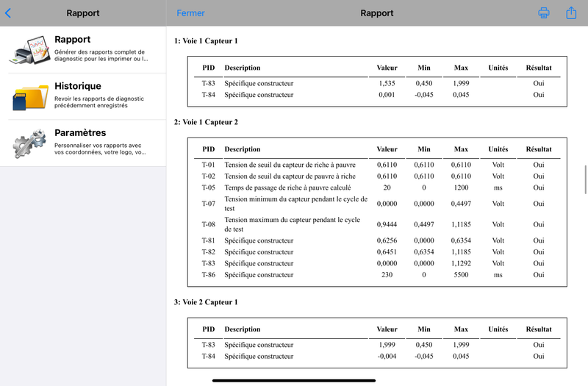Tap the '3: Voie 2 Capteur 1' heading
Viewport: 588px width, 386px height.
pyautogui.click(x=206, y=302)
